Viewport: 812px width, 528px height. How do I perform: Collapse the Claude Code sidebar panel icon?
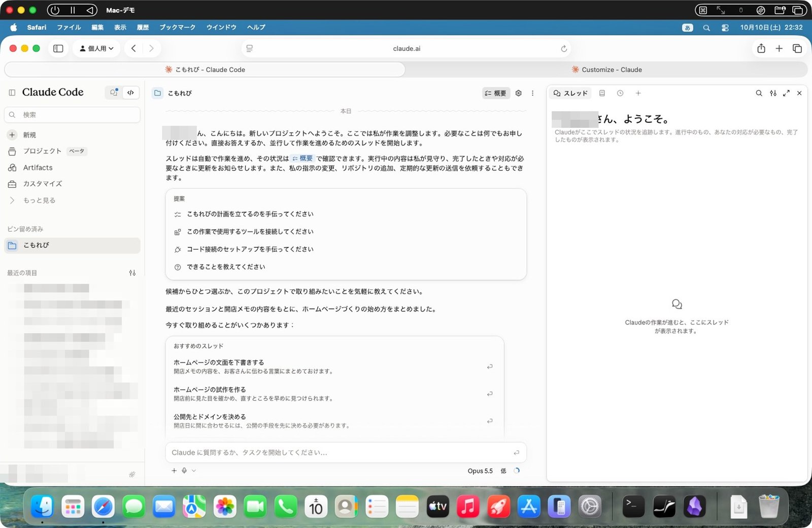point(12,92)
